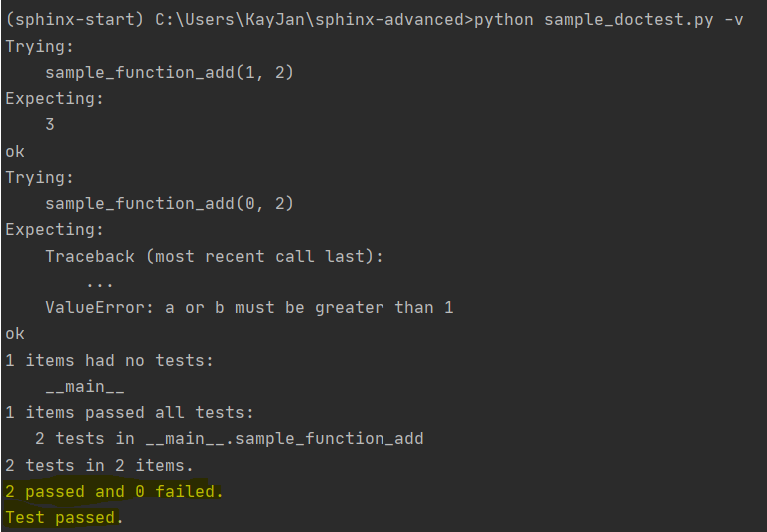Click the (sphinx-start) environment prefix
Viewport: 767px width, 532px height.
75,21
